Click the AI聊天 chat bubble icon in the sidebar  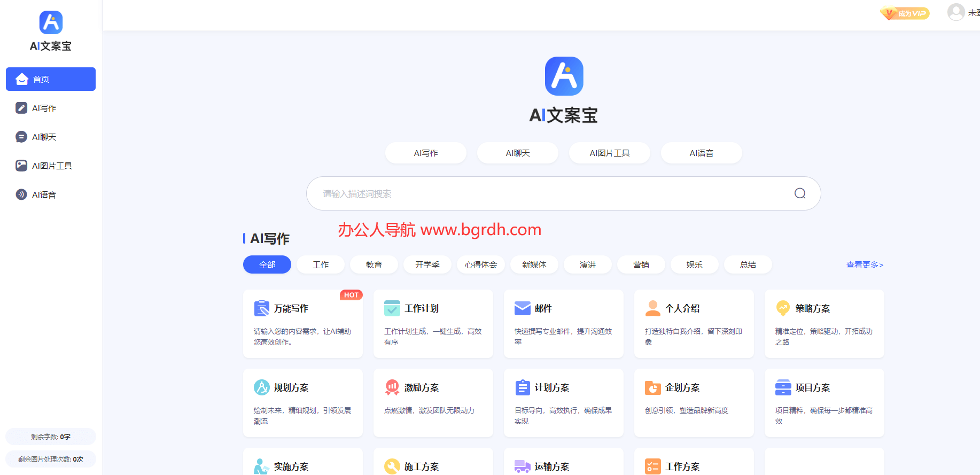[21, 137]
